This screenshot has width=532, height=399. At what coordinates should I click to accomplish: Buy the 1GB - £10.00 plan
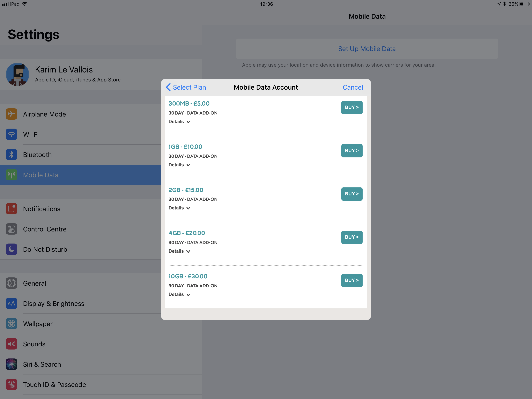(x=352, y=151)
